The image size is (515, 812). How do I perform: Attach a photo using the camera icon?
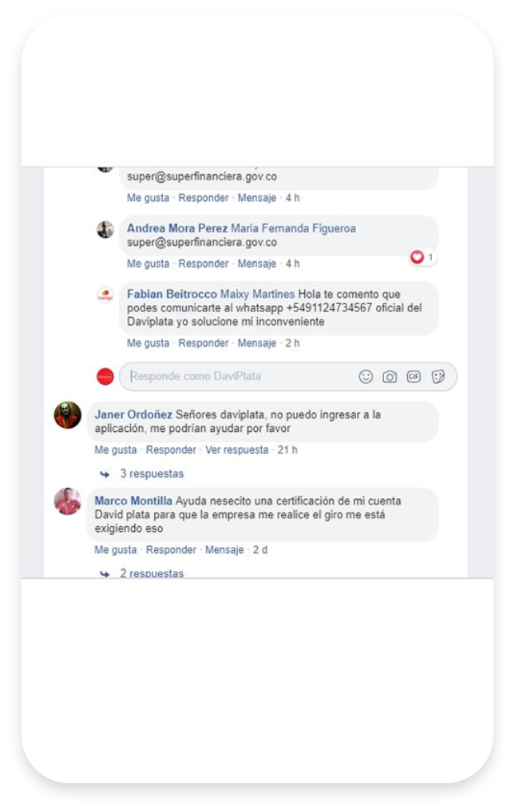click(390, 377)
